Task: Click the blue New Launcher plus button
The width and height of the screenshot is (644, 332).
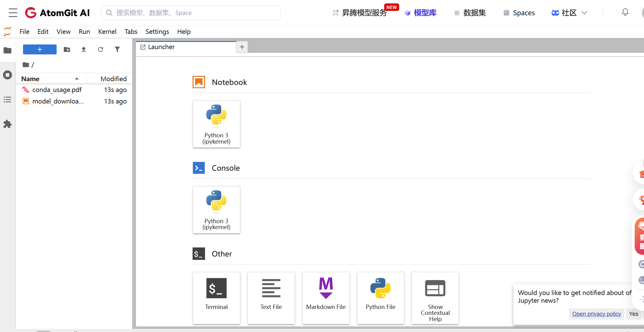Action: click(40, 49)
